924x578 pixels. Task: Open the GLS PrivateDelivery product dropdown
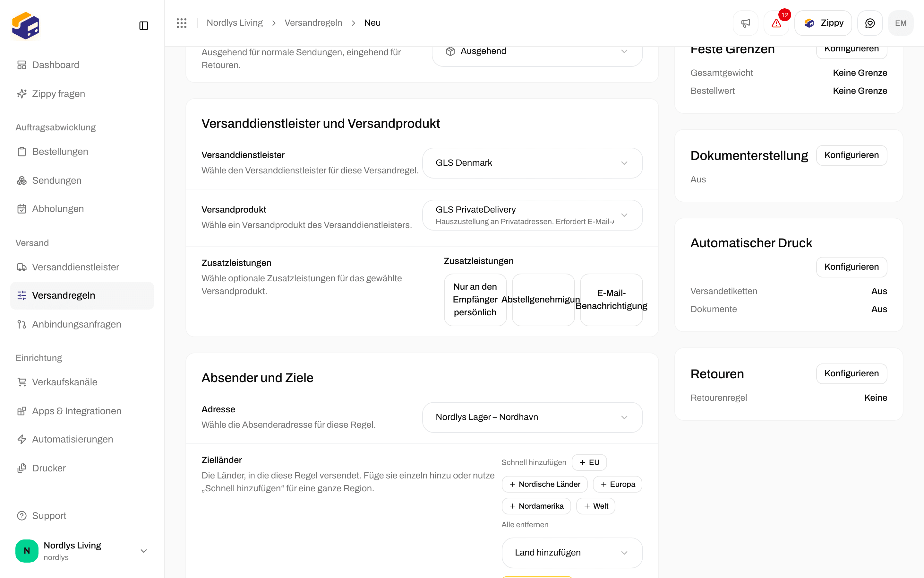click(532, 215)
